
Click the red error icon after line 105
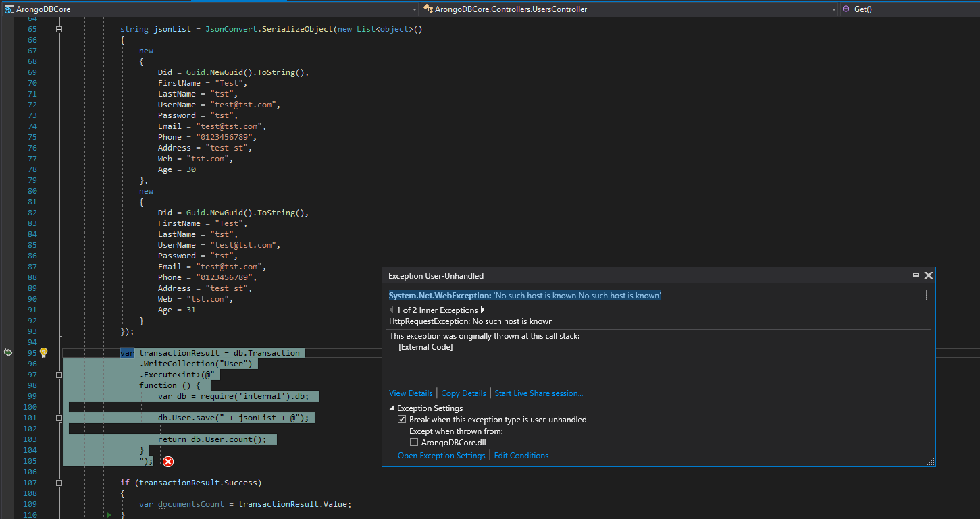[x=168, y=462]
